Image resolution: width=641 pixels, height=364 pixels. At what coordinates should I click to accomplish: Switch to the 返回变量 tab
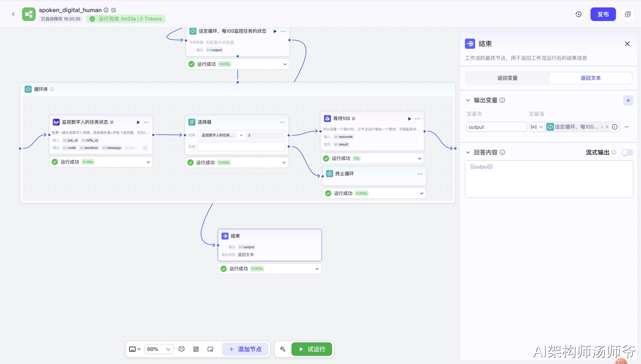(x=507, y=78)
